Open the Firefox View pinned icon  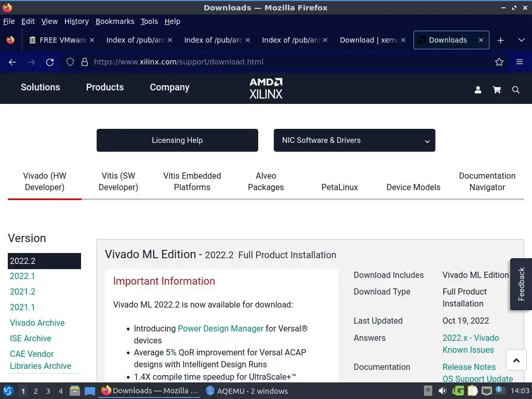(10, 40)
